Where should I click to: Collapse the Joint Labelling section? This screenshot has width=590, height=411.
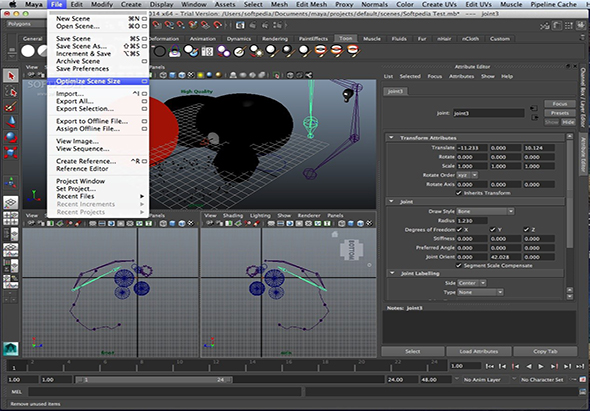(x=391, y=274)
